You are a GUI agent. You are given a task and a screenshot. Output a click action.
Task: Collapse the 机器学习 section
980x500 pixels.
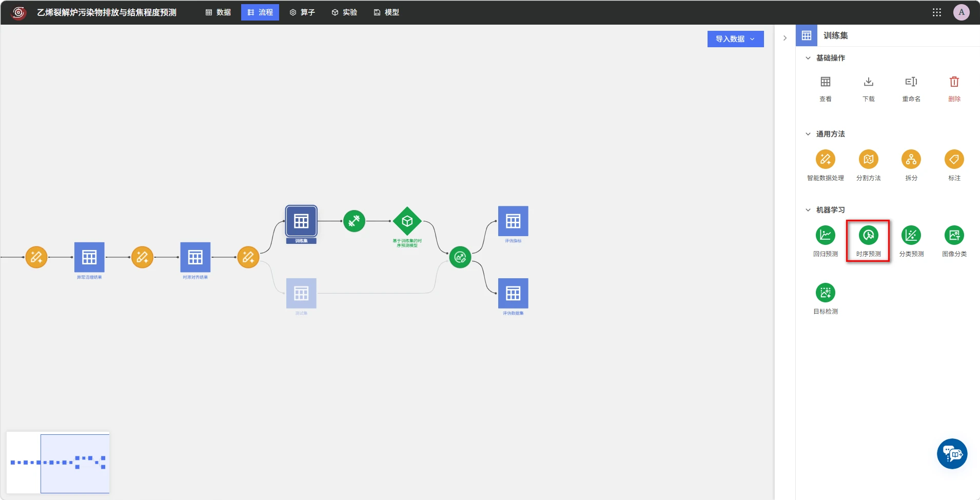pos(808,210)
